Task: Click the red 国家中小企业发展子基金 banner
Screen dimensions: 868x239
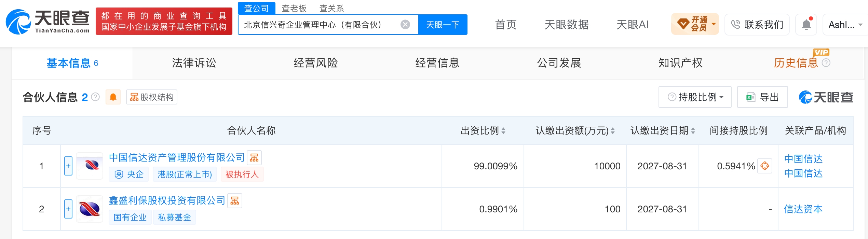Action: (x=164, y=21)
